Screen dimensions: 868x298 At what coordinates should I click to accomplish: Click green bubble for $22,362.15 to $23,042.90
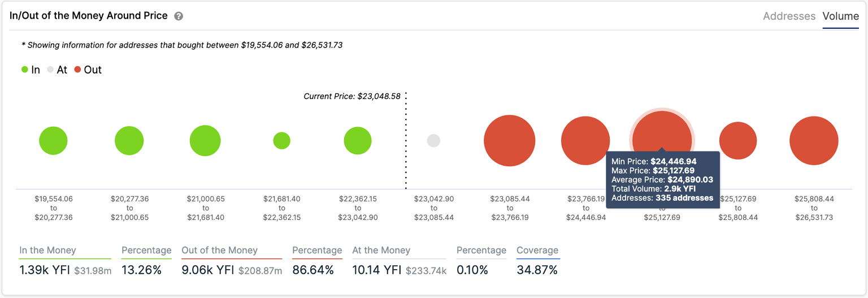point(358,141)
